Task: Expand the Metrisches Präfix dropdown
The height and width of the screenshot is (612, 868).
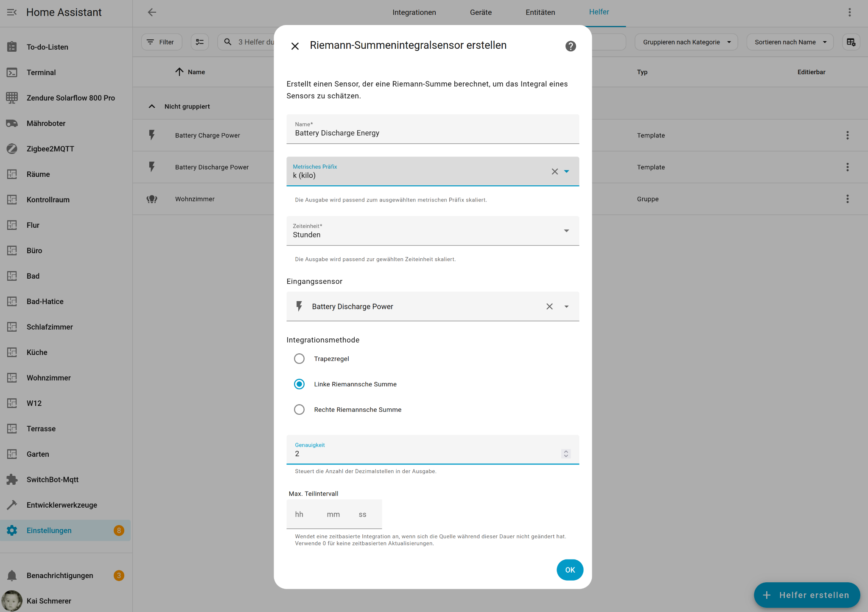Action: 566,171
